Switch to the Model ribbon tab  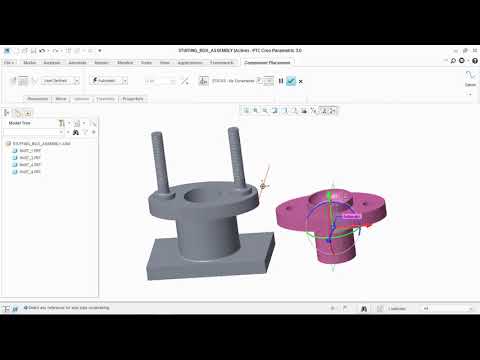tap(30, 63)
